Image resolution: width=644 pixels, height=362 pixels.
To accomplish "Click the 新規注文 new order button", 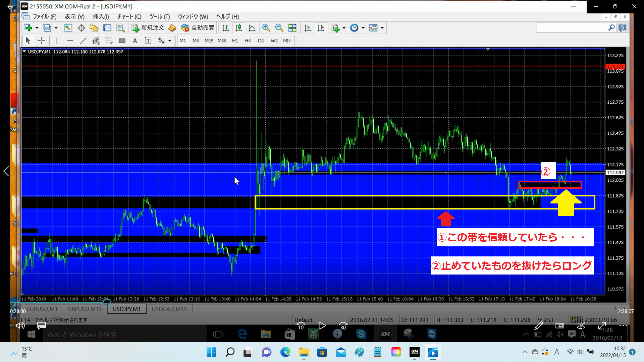I will (148, 28).
